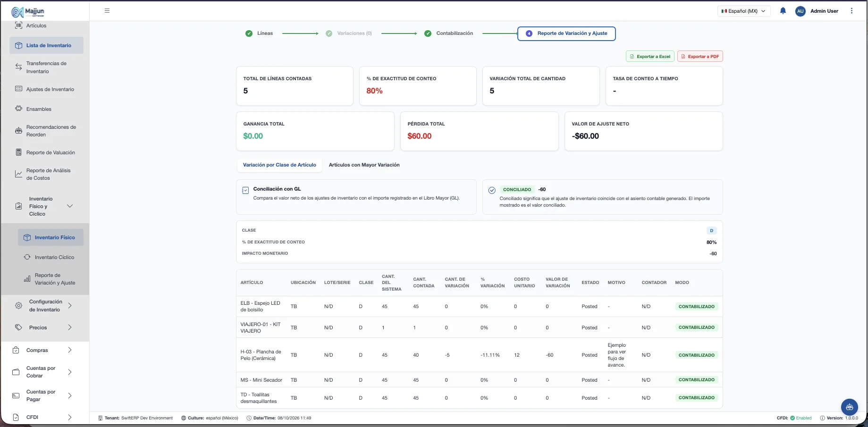
Task: Switch to Artículos con Mayor Variación tab
Action: [x=364, y=165]
